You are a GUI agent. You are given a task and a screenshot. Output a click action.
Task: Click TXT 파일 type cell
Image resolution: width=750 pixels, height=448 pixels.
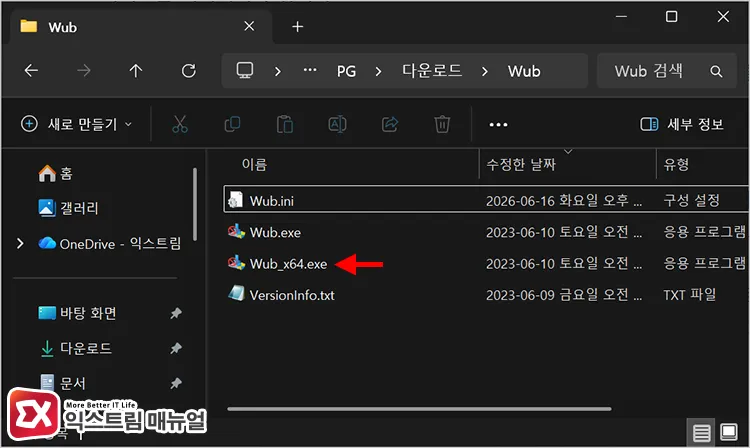coord(689,295)
